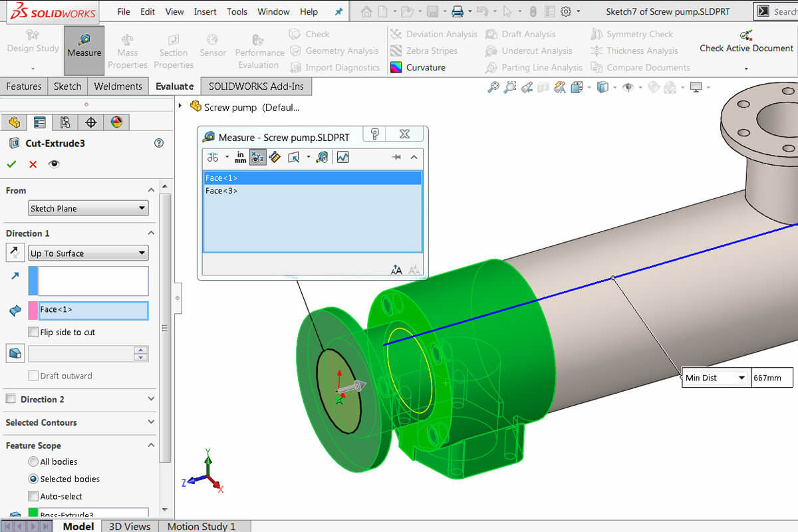Switch to the Weldments ribbon tab

point(118,86)
